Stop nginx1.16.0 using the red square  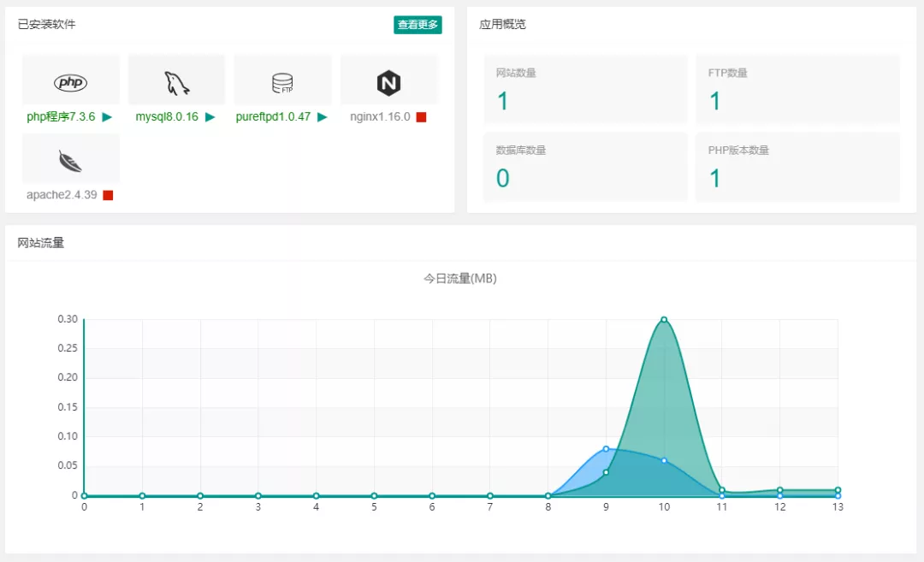(421, 117)
